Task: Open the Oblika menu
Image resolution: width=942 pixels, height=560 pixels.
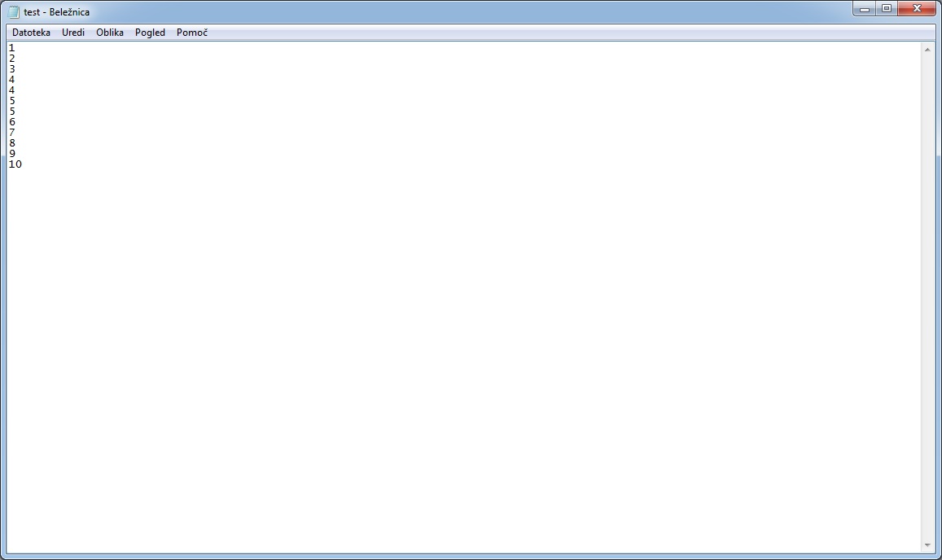Action: click(110, 33)
